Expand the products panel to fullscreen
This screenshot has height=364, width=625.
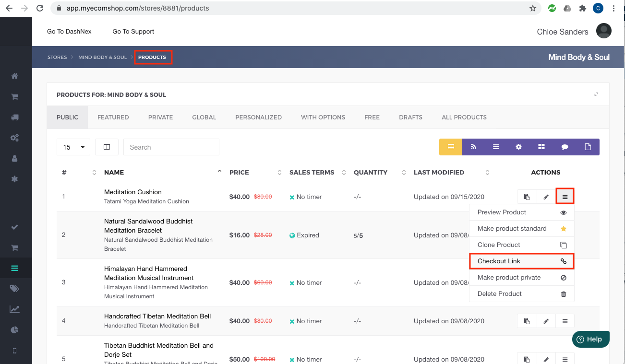click(596, 94)
